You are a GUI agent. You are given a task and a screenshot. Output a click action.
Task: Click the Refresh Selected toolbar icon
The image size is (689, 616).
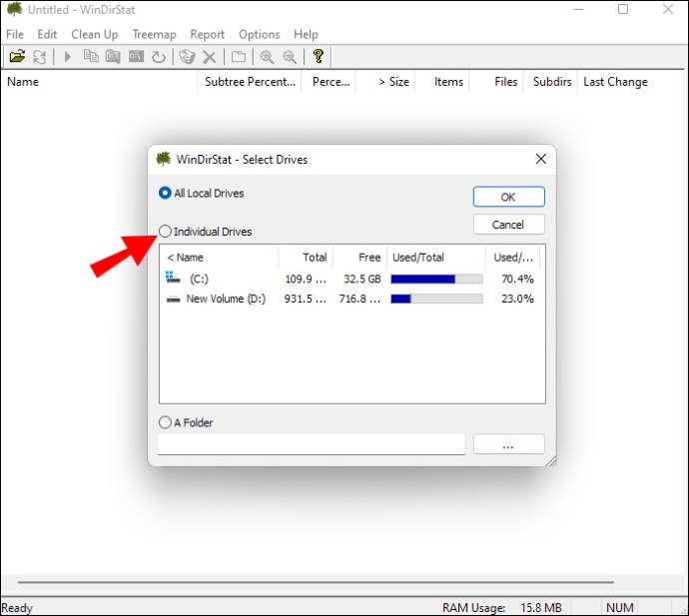point(158,57)
